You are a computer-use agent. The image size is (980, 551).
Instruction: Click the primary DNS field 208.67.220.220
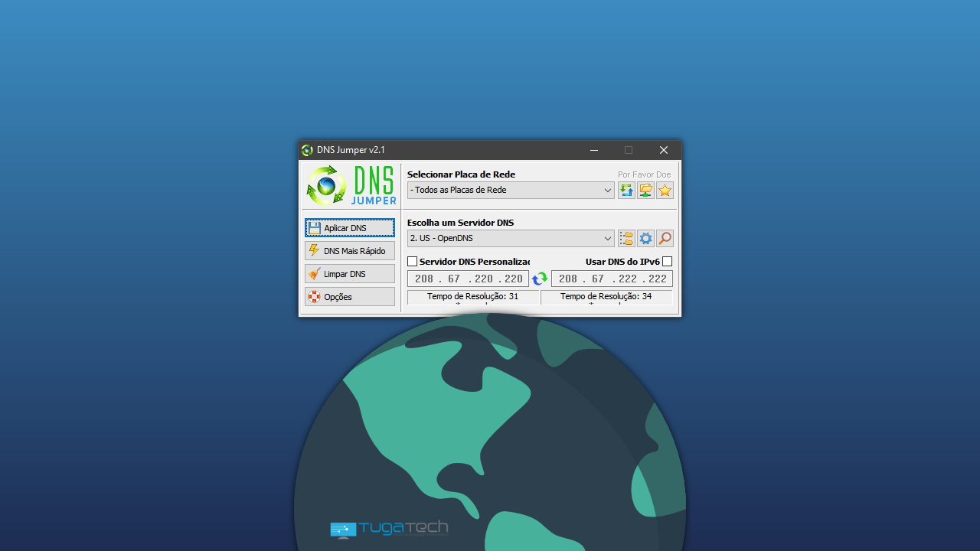click(468, 279)
